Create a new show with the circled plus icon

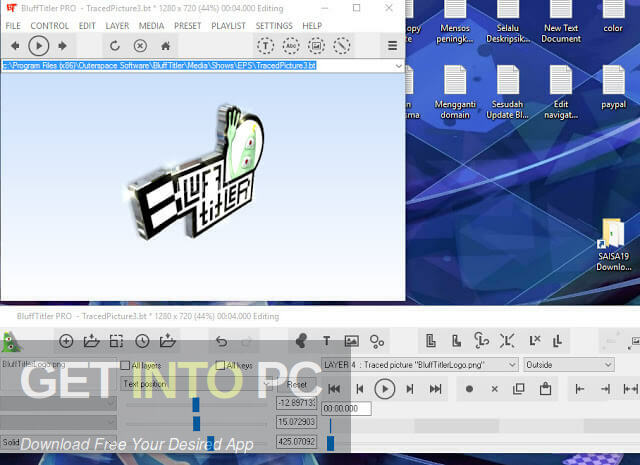(x=66, y=341)
